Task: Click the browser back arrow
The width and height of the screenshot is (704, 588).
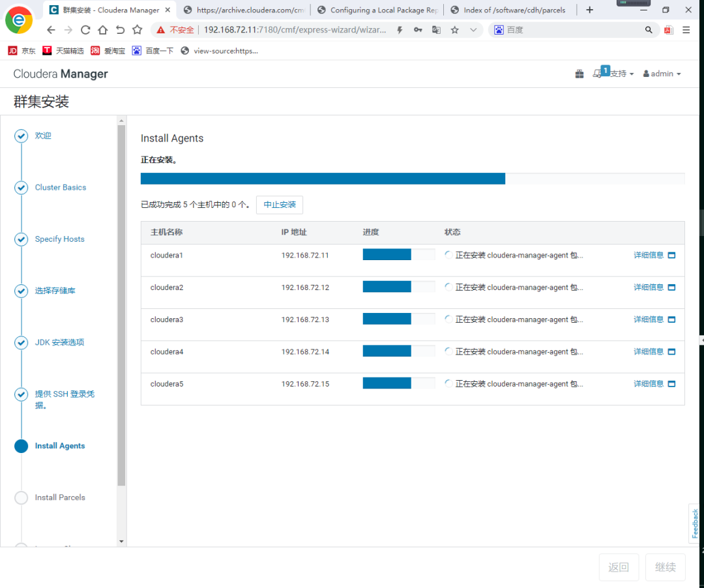Action: [x=51, y=30]
